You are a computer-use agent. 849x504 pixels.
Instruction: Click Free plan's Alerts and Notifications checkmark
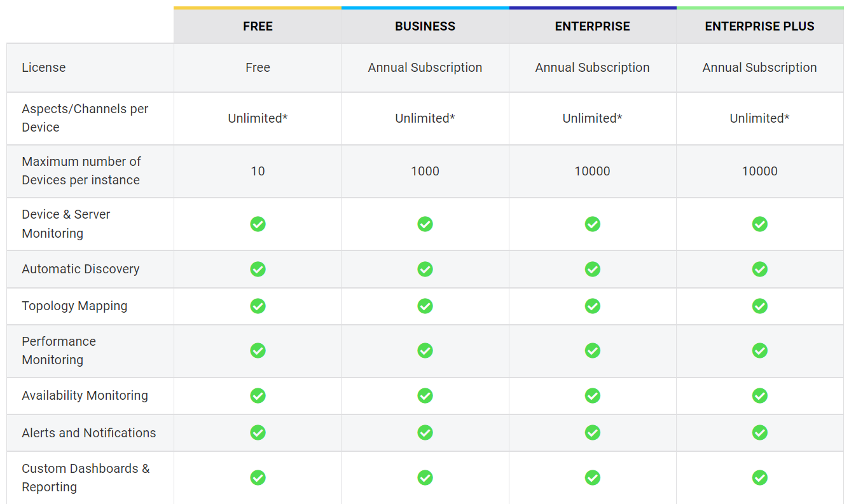(x=258, y=433)
